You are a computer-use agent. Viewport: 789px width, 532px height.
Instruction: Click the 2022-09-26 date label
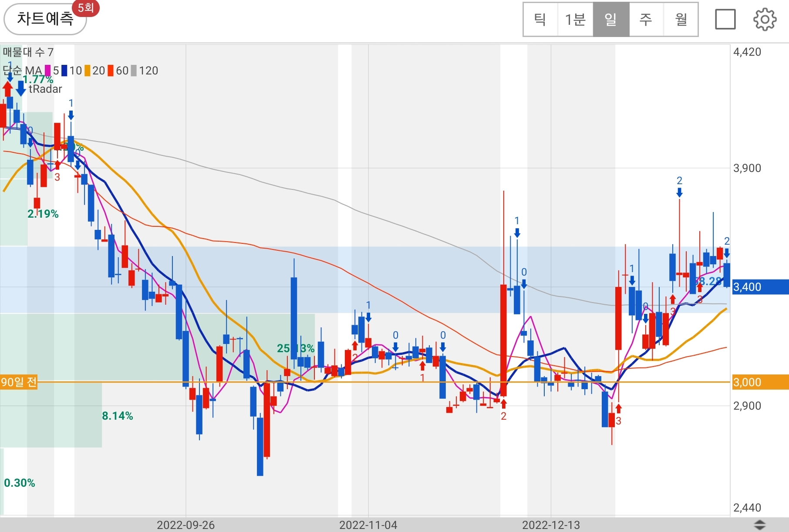coord(186,525)
